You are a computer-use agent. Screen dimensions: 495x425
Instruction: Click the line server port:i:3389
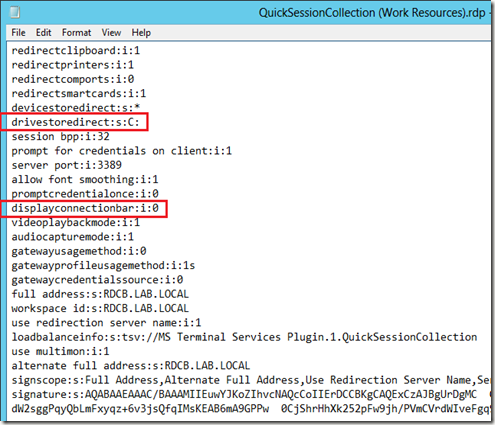tap(67, 165)
